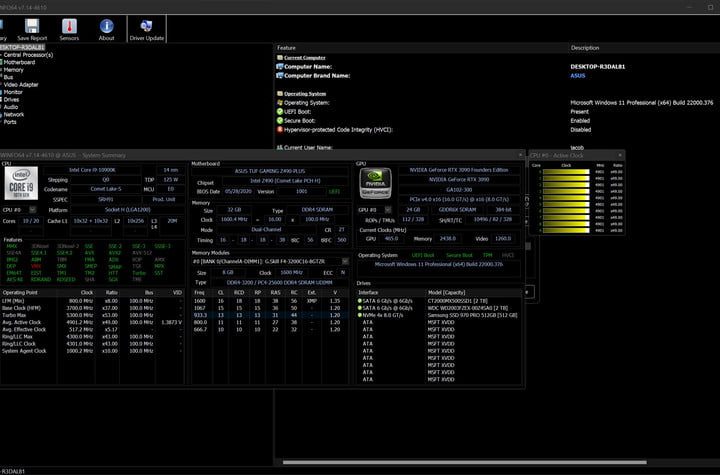This screenshot has height=475, width=720.
Task: Click the Computer Brand Name row icon
Action: click(x=280, y=76)
